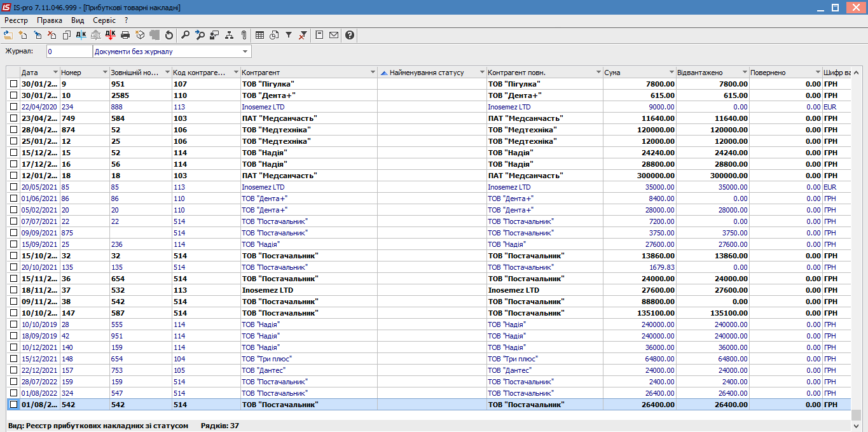This screenshot has width=868, height=432.
Task: Select sum cell 135100.00
Action: pyautogui.click(x=639, y=313)
